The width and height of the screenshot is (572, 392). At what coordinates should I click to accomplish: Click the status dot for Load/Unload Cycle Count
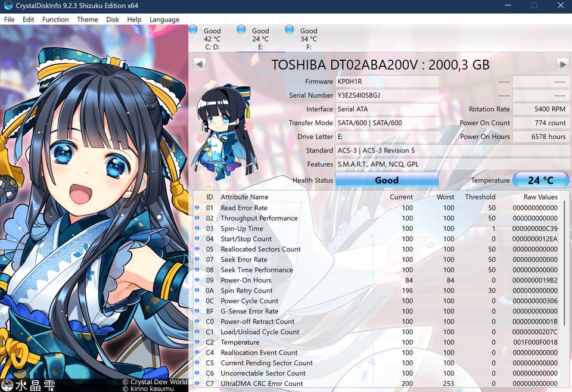(x=197, y=332)
